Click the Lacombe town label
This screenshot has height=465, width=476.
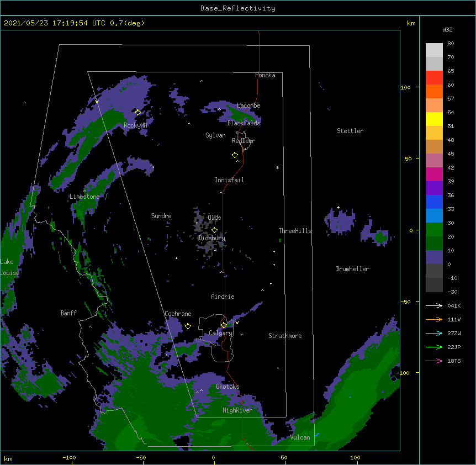coord(248,105)
